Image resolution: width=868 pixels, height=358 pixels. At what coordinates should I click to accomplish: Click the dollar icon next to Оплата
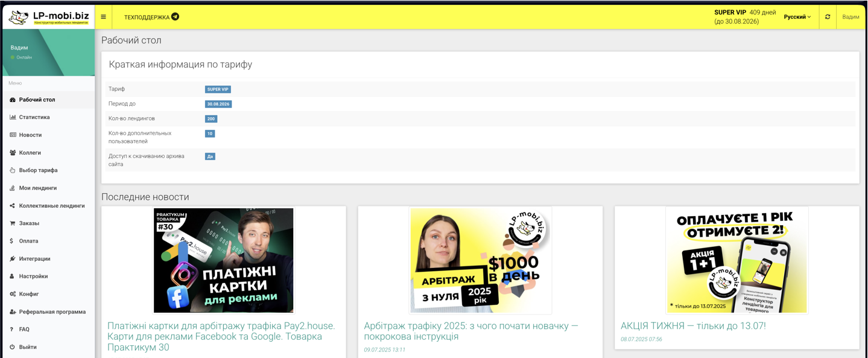coord(11,240)
